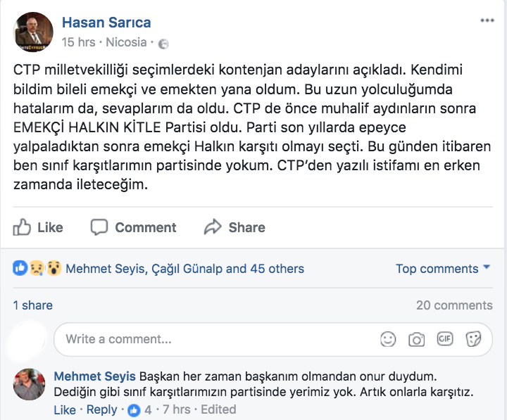The image size is (507, 420).
Task: Click the Comment speech bubble icon
Action: (x=99, y=227)
